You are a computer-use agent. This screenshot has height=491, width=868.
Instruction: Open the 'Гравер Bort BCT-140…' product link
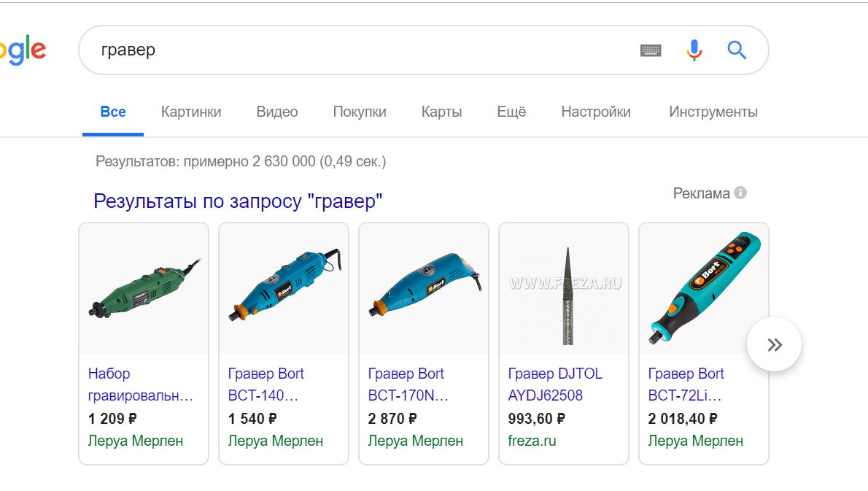pyautogui.click(x=266, y=384)
